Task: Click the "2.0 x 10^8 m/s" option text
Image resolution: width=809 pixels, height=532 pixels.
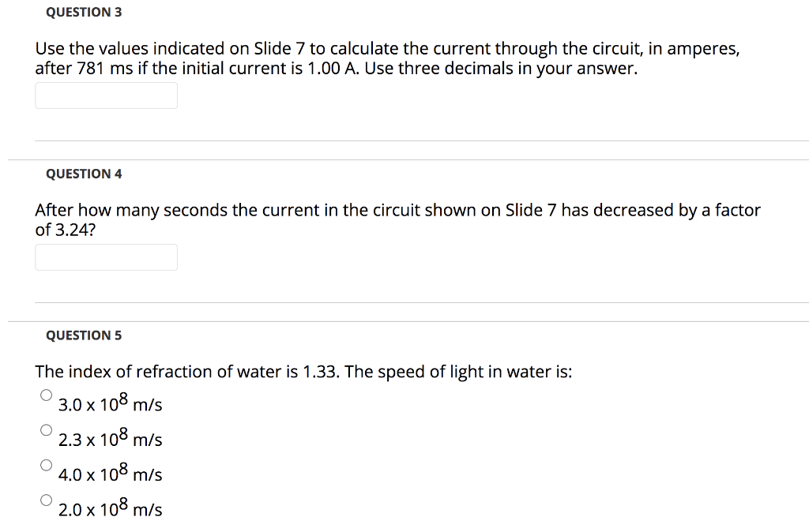Action: pyautogui.click(x=110, y=510)
